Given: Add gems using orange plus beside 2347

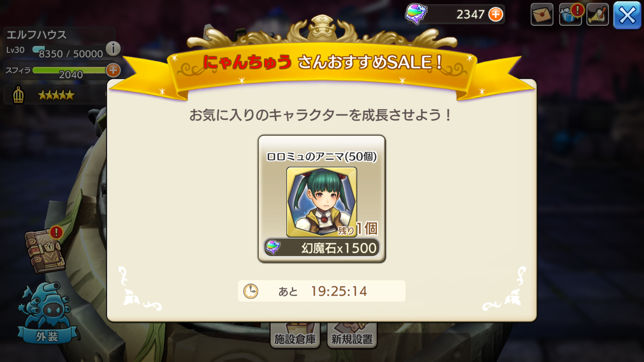Looking at the screenshot, I should 495,14.
